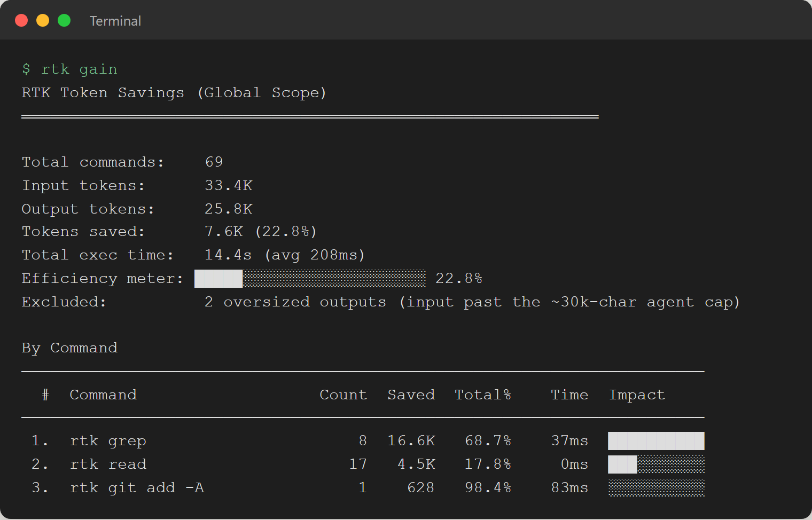Select the input tokens value "33.4K"
This screenshot has height=520, width=812.
[229, 185]
